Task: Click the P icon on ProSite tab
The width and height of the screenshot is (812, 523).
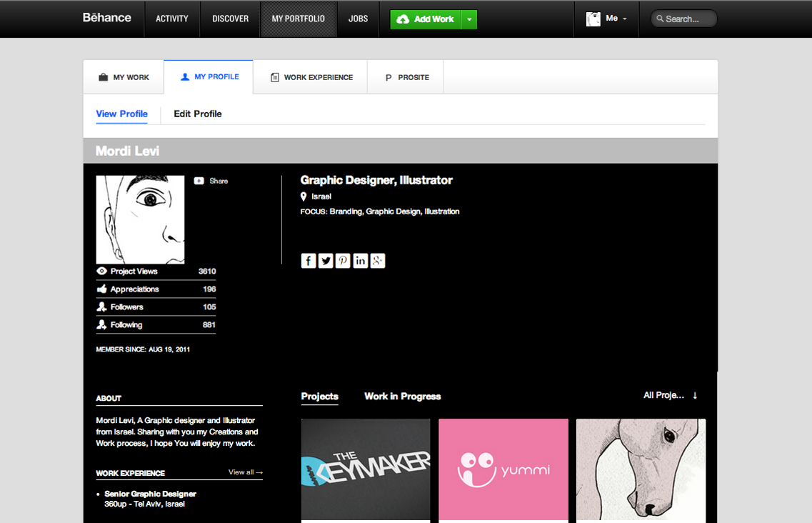Action: click(x=389, y=78)
